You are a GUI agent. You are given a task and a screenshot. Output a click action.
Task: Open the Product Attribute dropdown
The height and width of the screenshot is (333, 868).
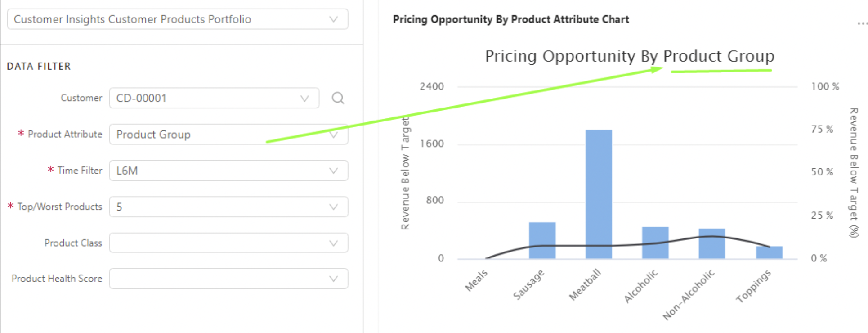pos(228,135)
